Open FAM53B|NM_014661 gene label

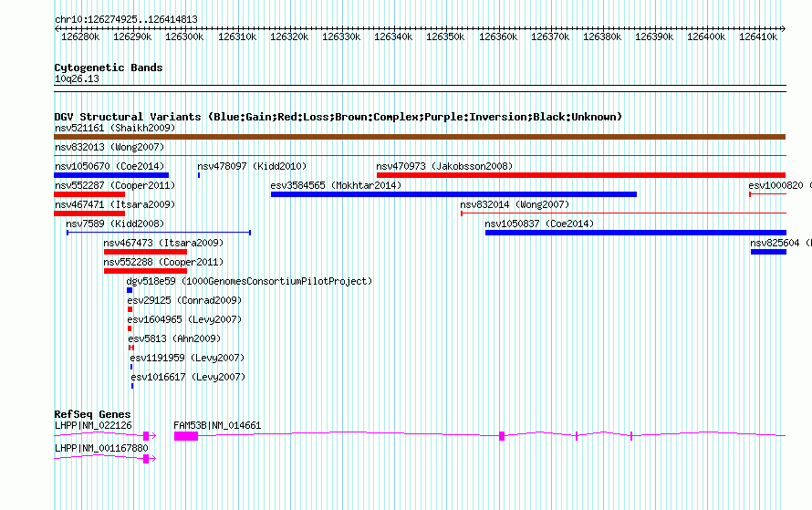click(x=217, y=425)
